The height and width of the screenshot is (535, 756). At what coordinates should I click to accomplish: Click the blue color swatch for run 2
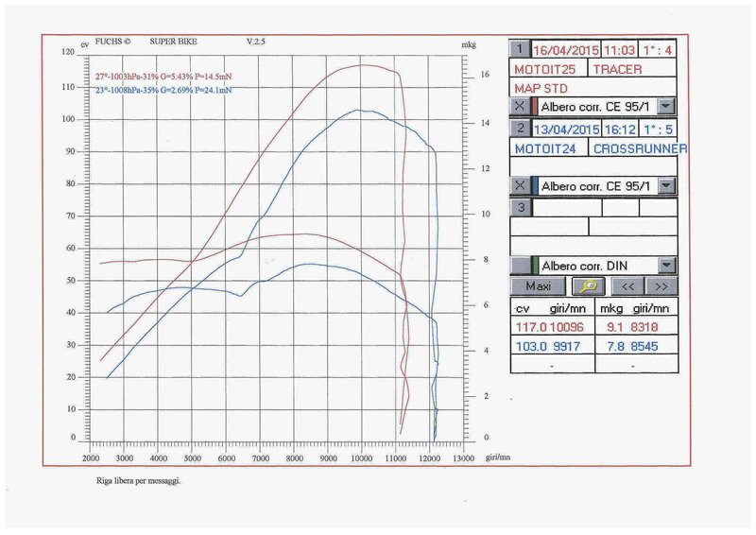pyautogui.click(x=535, y=185)
